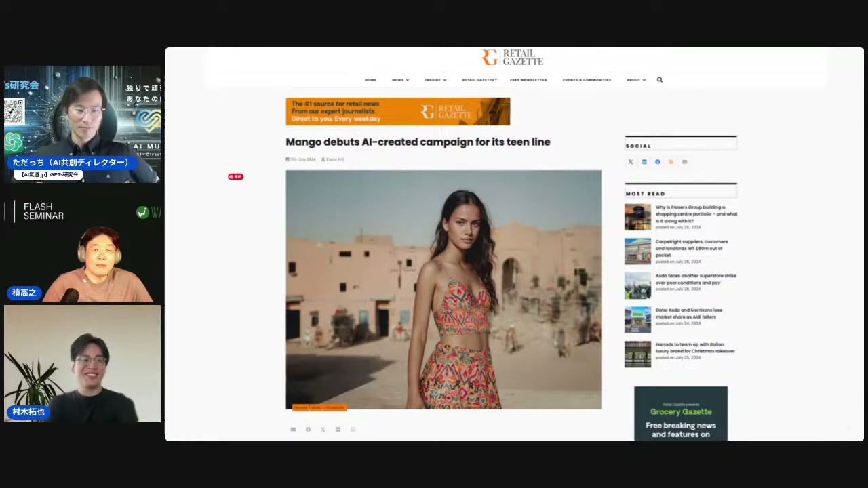
Task: Open the LinkedIn icon under Social
Action: (x=644, y=162)
